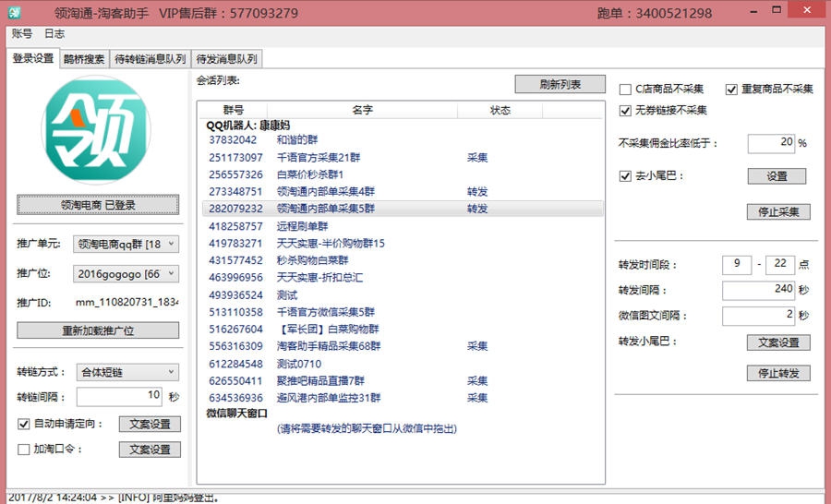Image resolution: width=831 pixels, height=504 pixels.
Task: Click the 重新加载推广位 button
Action: tap(98, 330)
